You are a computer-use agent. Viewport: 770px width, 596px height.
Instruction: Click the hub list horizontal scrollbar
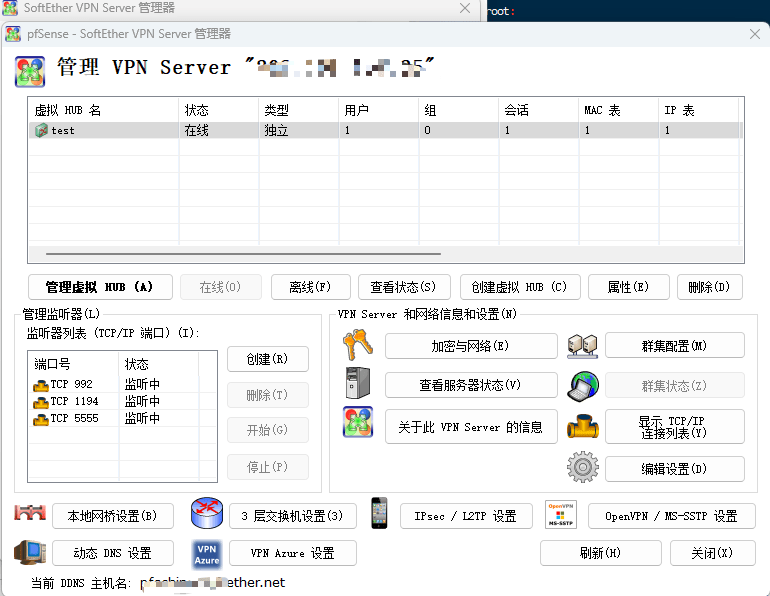coord(240,255)
